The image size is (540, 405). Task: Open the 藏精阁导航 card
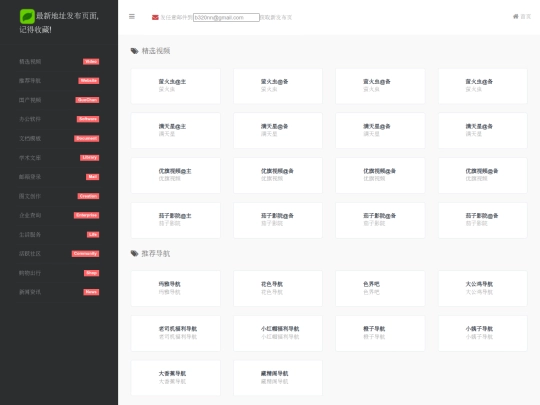coord(278,378)
